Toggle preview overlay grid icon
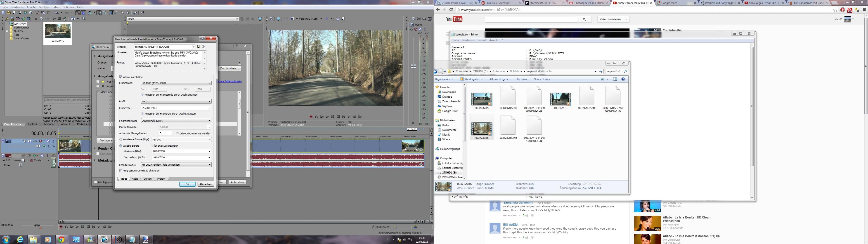868x244 pixels. [326, 19]
